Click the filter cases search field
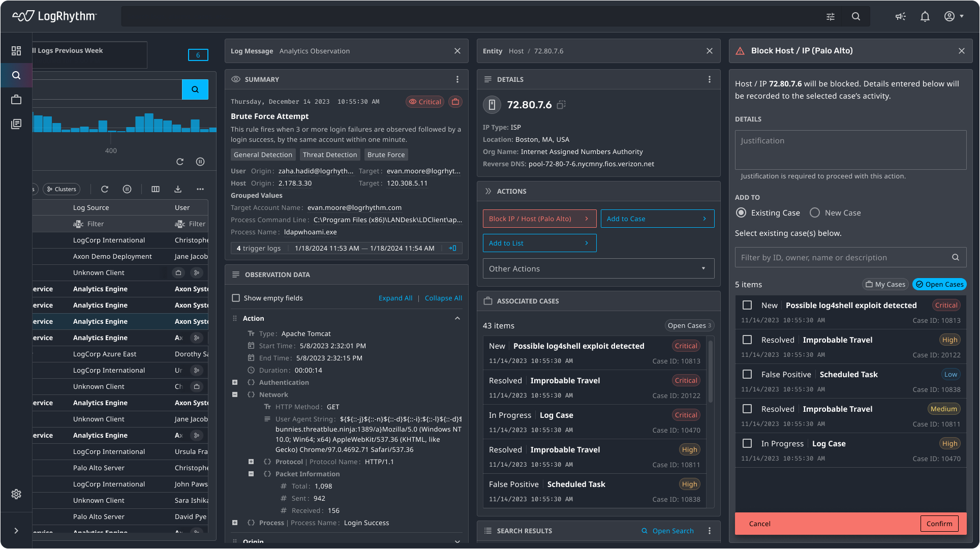 click(x=850, y=257)
